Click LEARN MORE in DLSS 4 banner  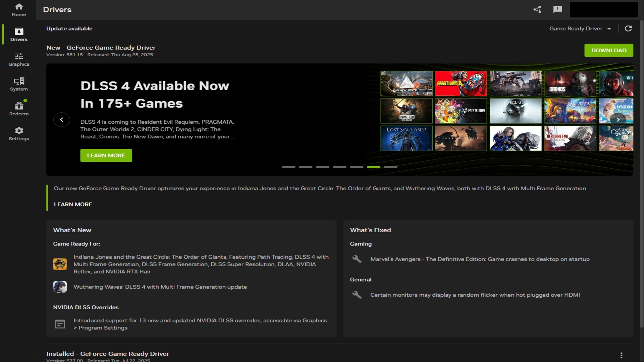106,156
